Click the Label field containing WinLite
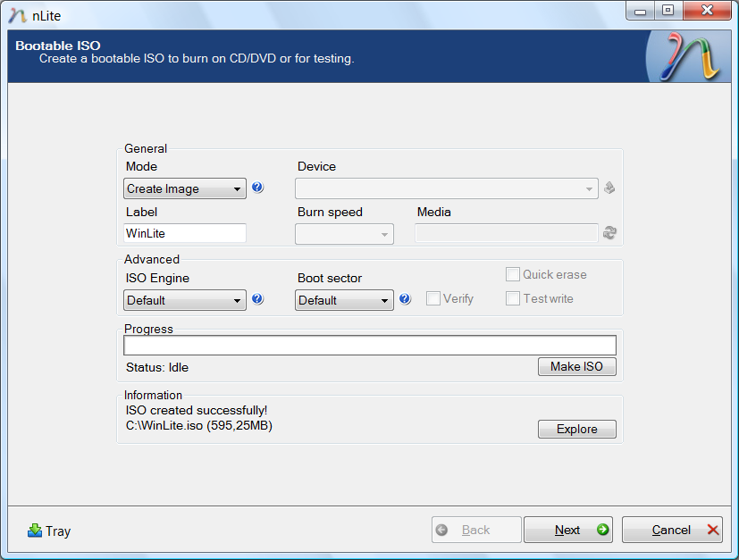Viewport: 739px width, 560px height. [x=185, y=233]
